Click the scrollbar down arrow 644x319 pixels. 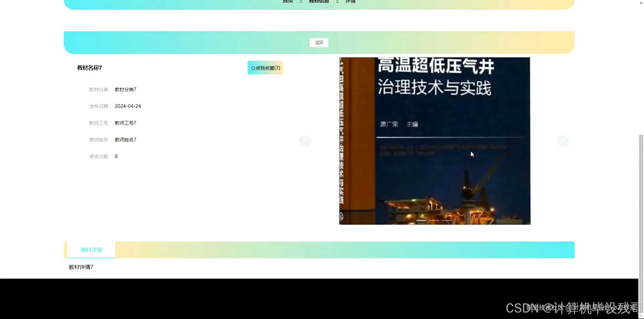click(641, 316)
